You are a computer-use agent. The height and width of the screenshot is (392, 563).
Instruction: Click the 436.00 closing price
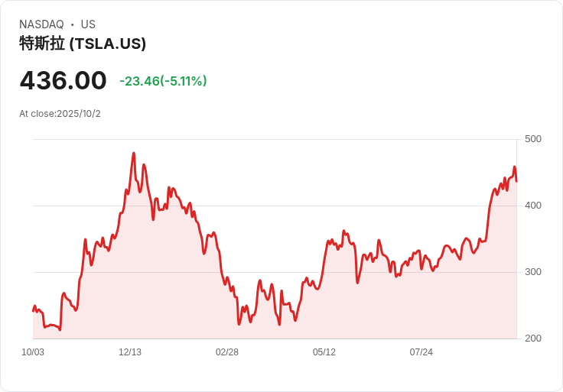[63, 81]
